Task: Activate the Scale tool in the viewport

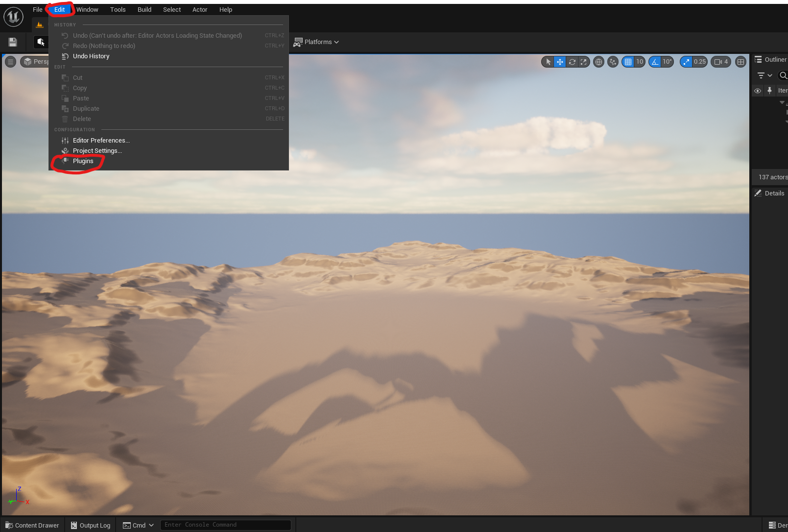Action: (x=583, y=62)
